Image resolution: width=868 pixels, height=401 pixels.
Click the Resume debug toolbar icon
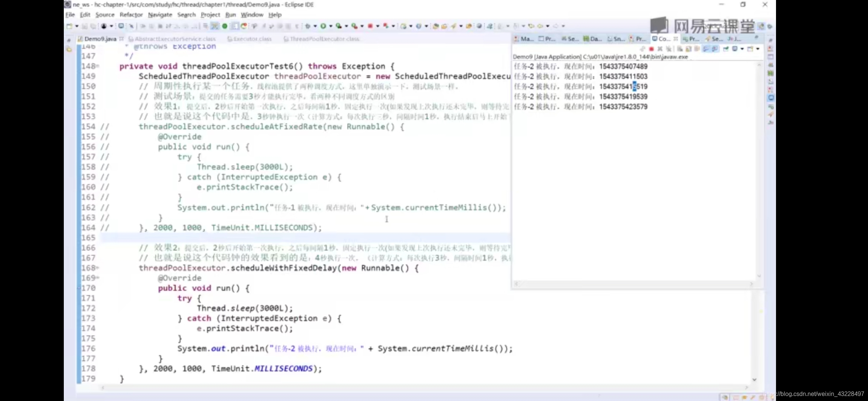point(142,26)
